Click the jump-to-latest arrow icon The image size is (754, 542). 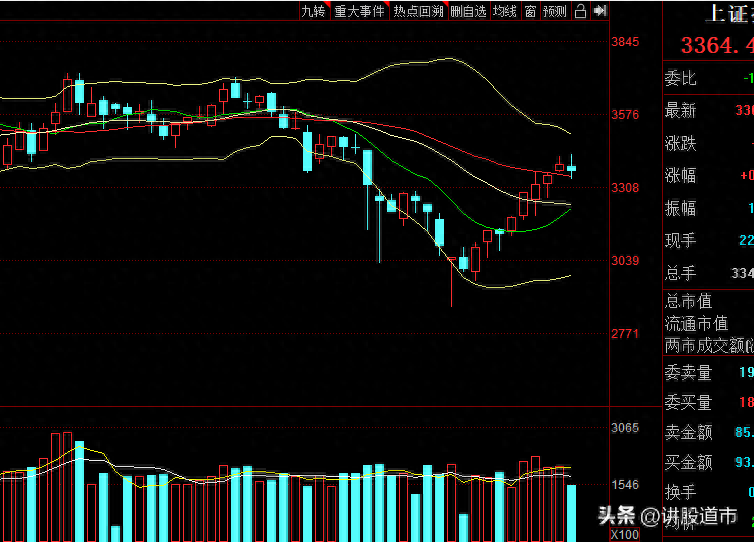point(600,11)
